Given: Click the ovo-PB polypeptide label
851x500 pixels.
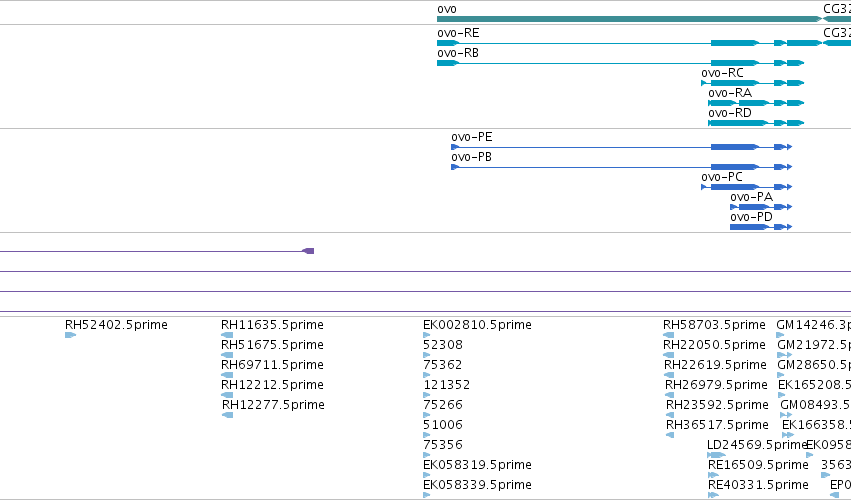Looking at the screenshot, I should 471,157.
